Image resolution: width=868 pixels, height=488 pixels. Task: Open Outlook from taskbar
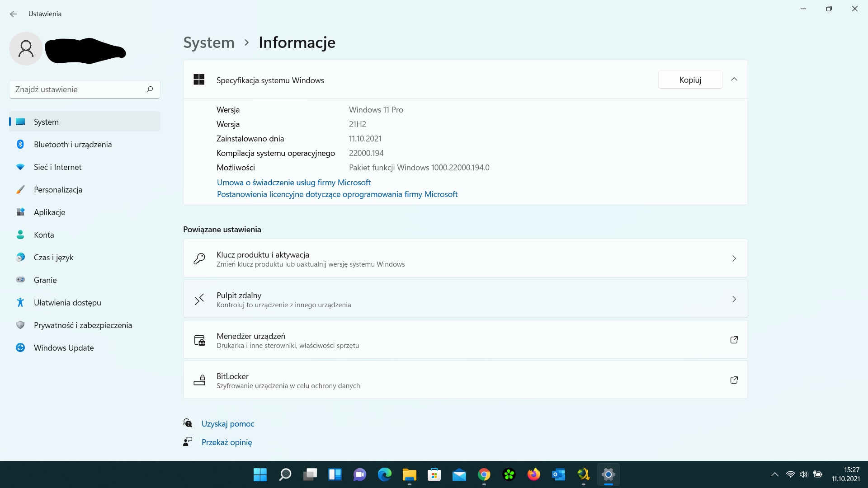click(559, 474)
